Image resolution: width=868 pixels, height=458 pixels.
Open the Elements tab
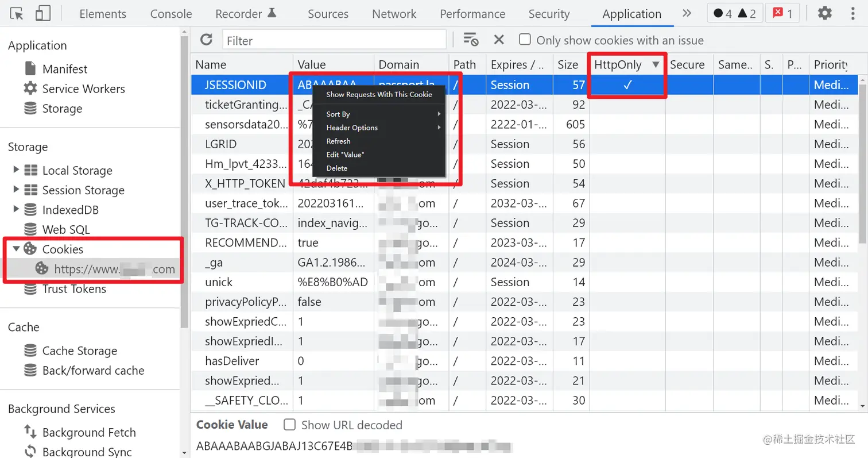click(x=103, y=14)
